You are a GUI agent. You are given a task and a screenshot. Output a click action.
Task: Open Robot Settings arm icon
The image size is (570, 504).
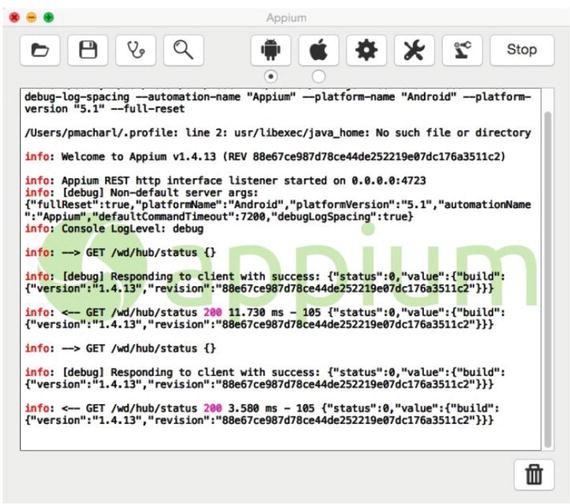coord(462,50)
